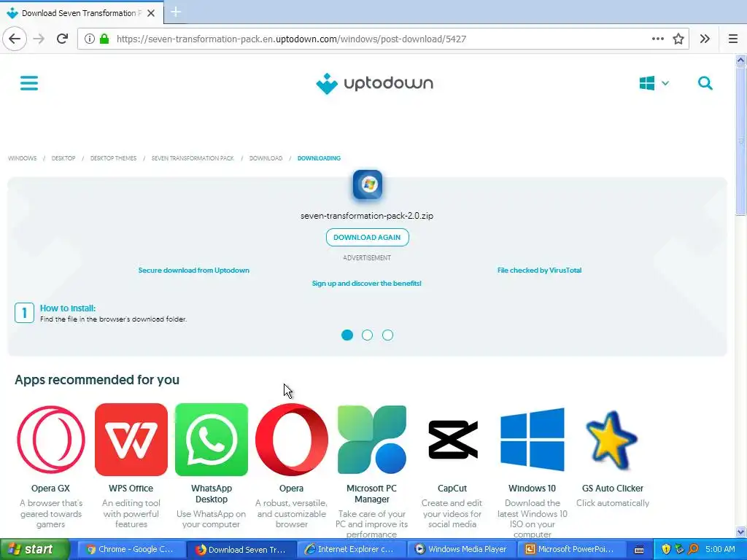This screenshot has width=747, height=560.
Task: Click the CapCut title text
Action: pyautogui.click(x=452, y=488)
